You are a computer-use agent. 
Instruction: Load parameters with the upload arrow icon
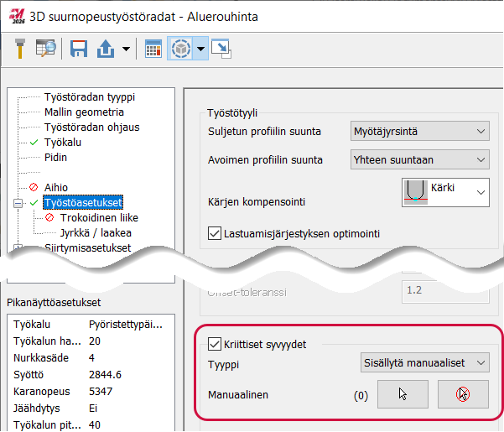click(106, 49)
